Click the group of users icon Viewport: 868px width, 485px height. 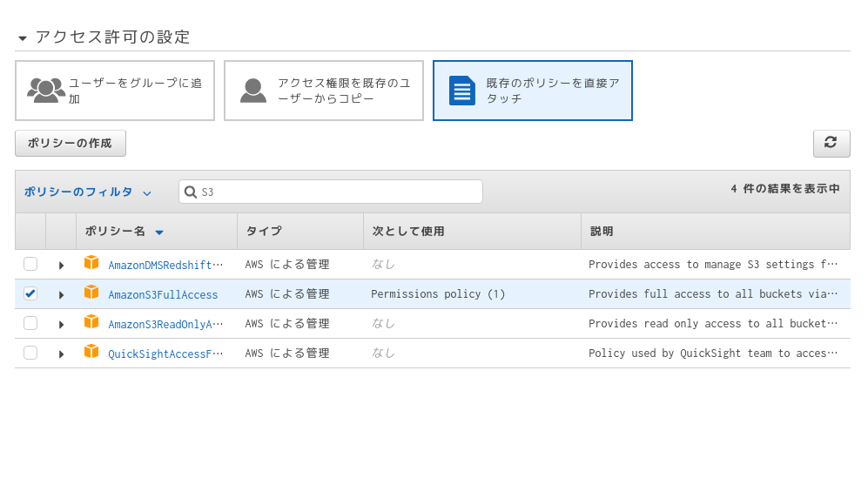click(x=46, y=91)
